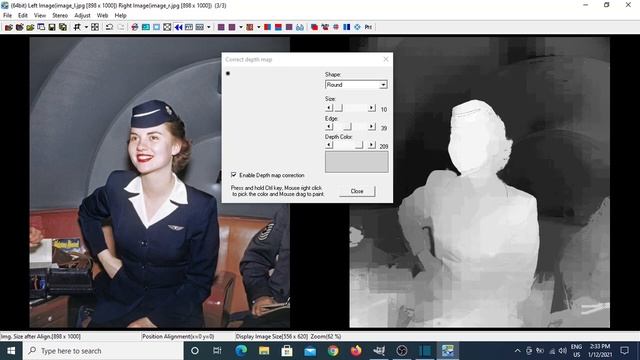Open Firefox from taskbar
Screen dimensions: 640x360
(356, 351)
